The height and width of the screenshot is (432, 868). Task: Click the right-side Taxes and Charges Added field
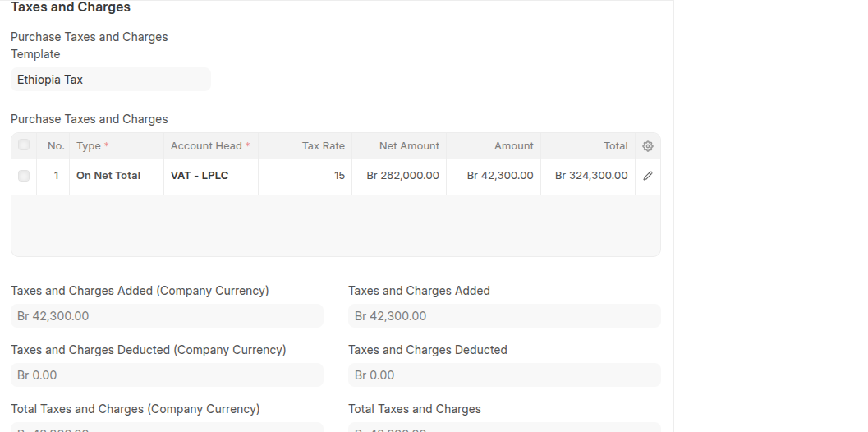(504, 316)
